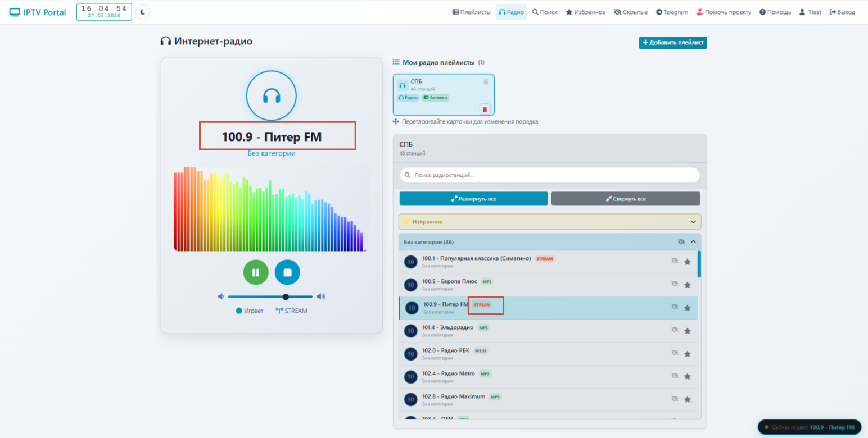Open the Плейлисты menu item
868x438 pixels.
click(472, 12)
